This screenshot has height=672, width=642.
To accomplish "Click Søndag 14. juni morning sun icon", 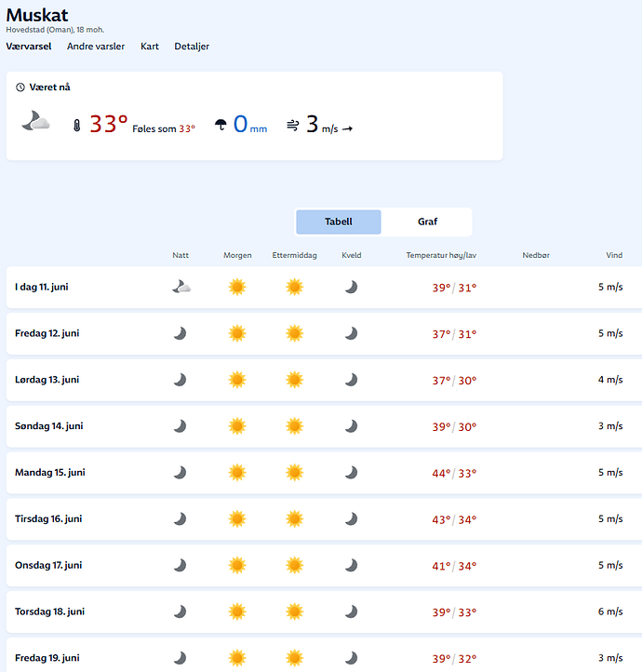I will tap(237, 426).
